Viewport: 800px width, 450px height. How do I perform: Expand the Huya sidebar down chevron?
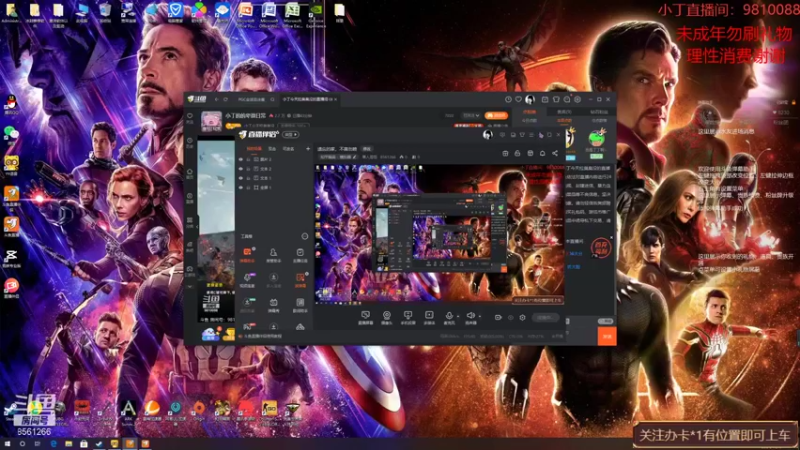tap(190, 287)
